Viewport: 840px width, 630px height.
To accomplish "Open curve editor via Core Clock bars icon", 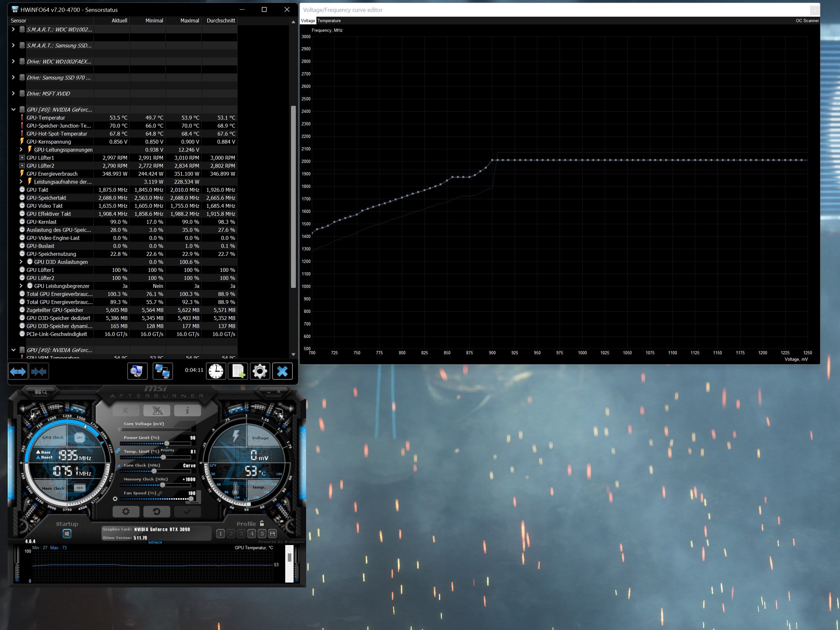I will tap(118, 466).
